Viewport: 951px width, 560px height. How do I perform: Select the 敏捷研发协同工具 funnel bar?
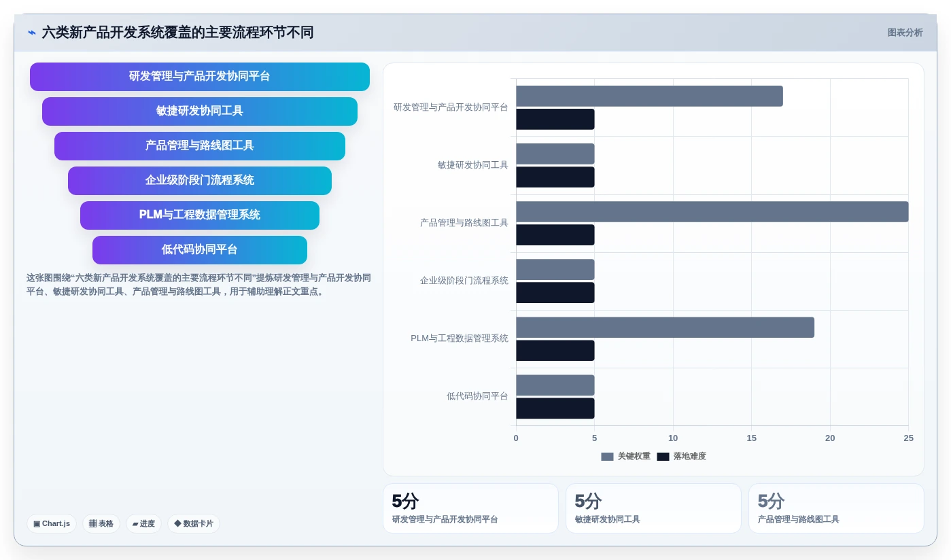[x=200, y=111]
